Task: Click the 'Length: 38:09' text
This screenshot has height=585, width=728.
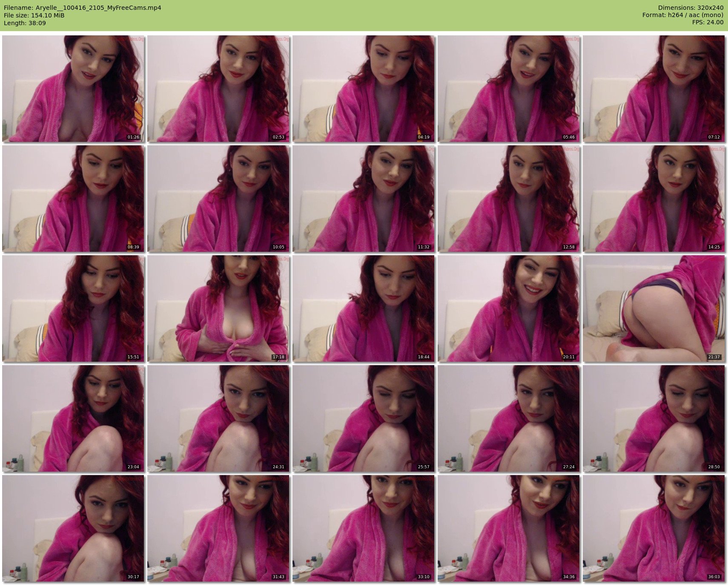Action: pos(25,23)
